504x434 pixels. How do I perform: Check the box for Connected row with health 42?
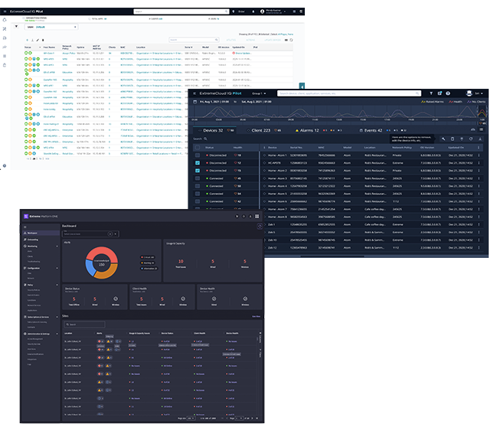198,201
